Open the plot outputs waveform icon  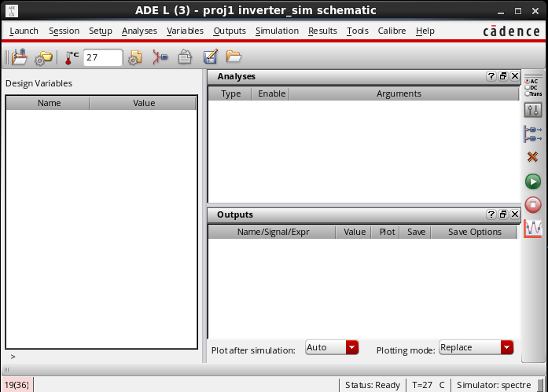click(533, 229)
